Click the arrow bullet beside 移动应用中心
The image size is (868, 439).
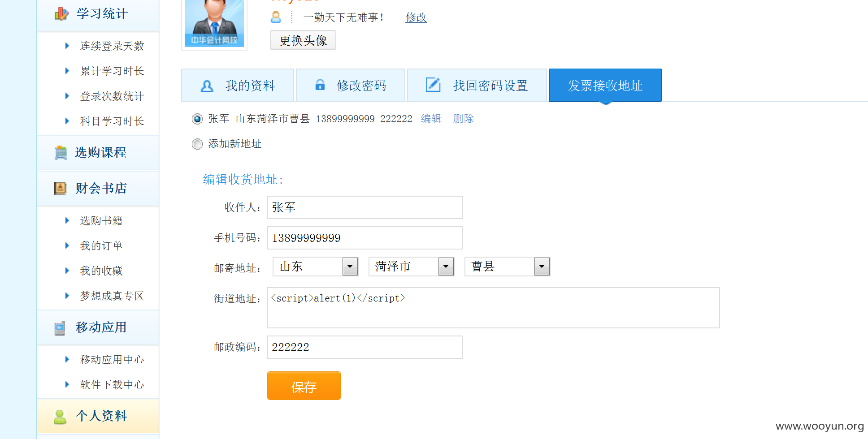click(x=67, y=359)
